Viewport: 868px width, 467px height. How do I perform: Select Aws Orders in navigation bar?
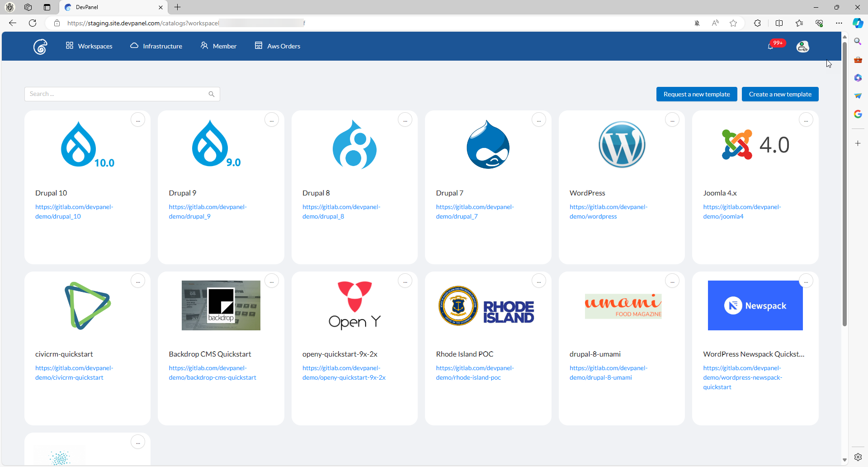[278, 46]
